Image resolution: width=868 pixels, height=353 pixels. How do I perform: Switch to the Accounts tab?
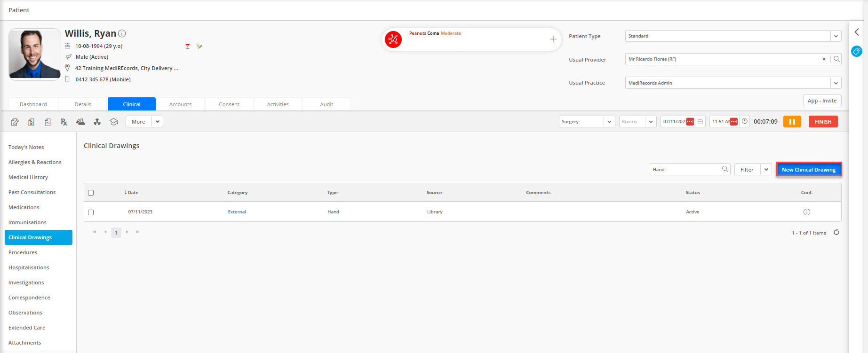(x=181, y=104)
